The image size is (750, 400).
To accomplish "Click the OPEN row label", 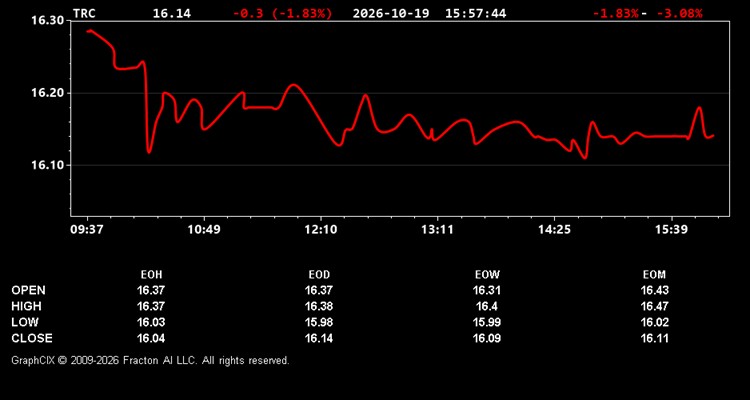I will point(29,290).
